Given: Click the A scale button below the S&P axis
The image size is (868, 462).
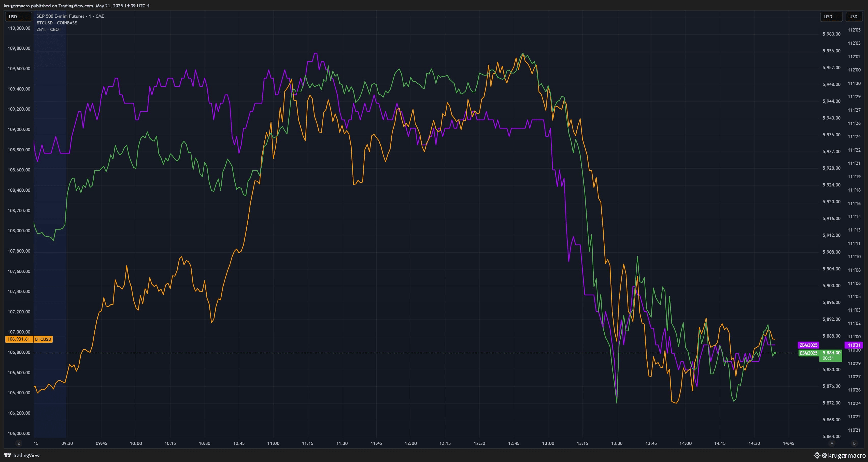Looking at the screenshot, I should 832,443.
